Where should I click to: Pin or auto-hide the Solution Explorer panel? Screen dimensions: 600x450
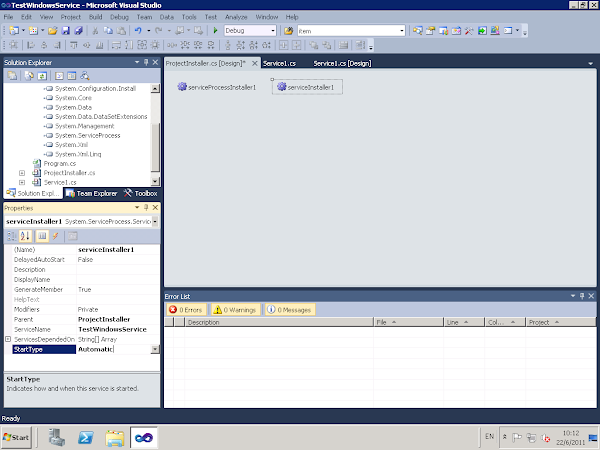click(x=146, y=62)
